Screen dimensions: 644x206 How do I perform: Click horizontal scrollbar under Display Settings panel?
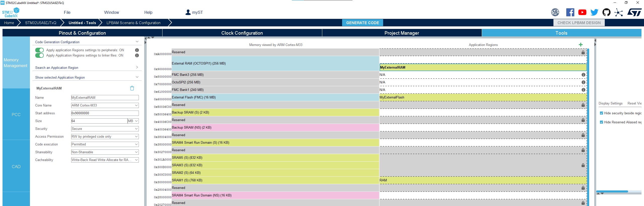(x=612, y=191)
